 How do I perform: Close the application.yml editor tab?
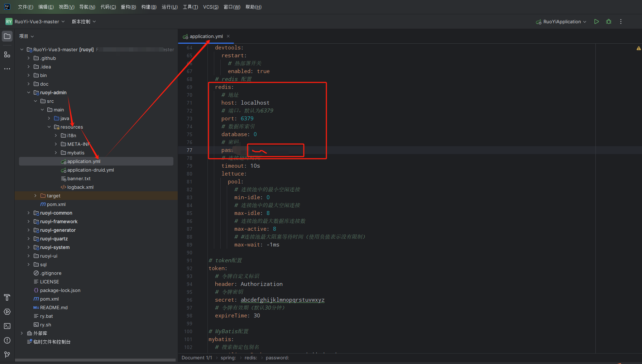(x=228, y=36)
